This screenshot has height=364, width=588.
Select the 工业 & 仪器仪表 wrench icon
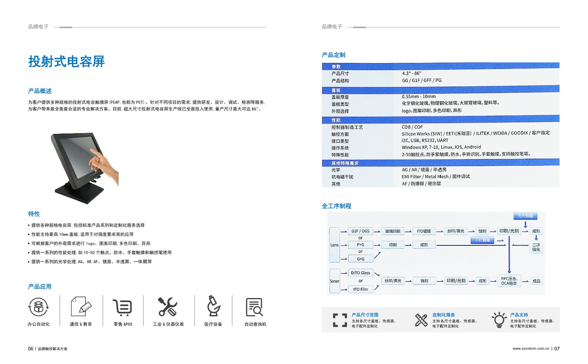pos(167,307)
